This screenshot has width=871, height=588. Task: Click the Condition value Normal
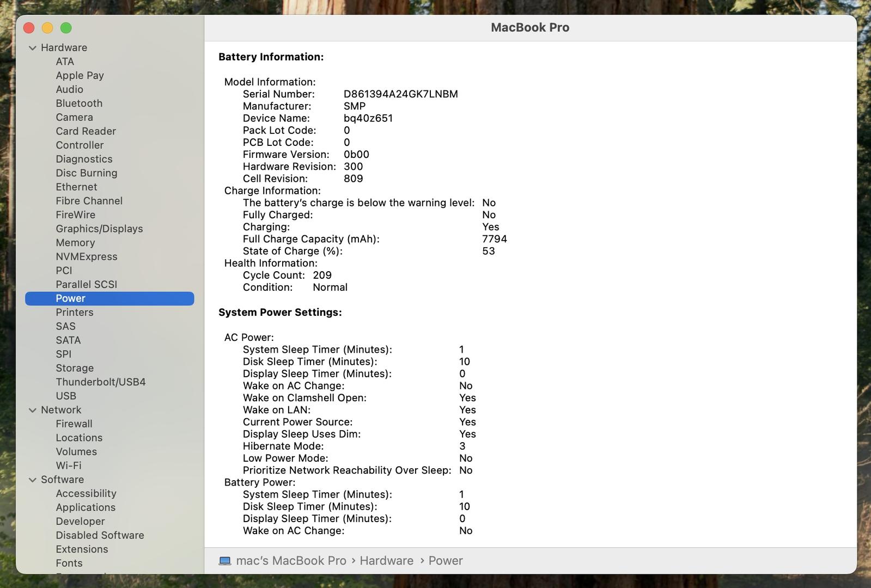pyautogui.click(x=330, y=287)
